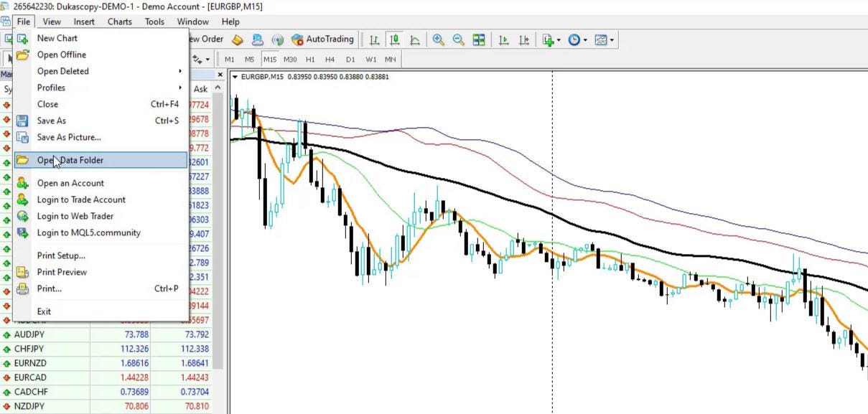Open the Charts menu

(119, 22)
